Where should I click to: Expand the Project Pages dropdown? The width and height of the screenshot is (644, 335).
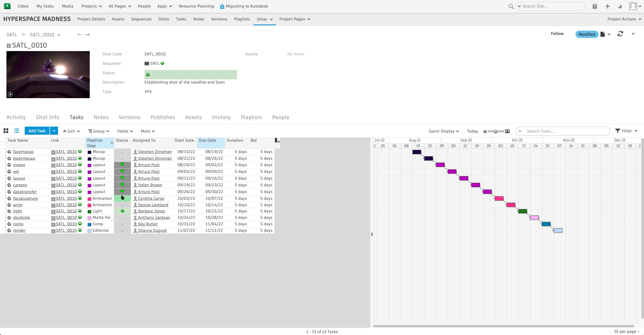[295, 19]
